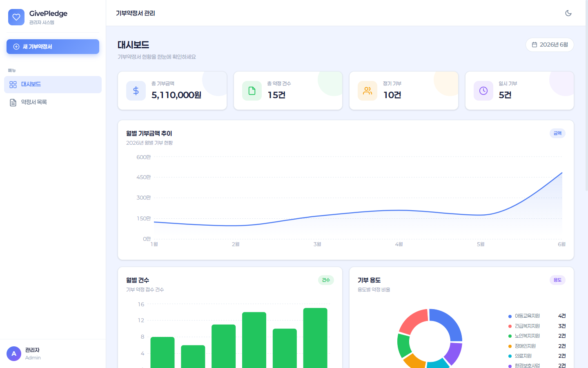Click the 4건 count for 아동교육지원
Screen dimensions: 588x368
tap(562, 316)
